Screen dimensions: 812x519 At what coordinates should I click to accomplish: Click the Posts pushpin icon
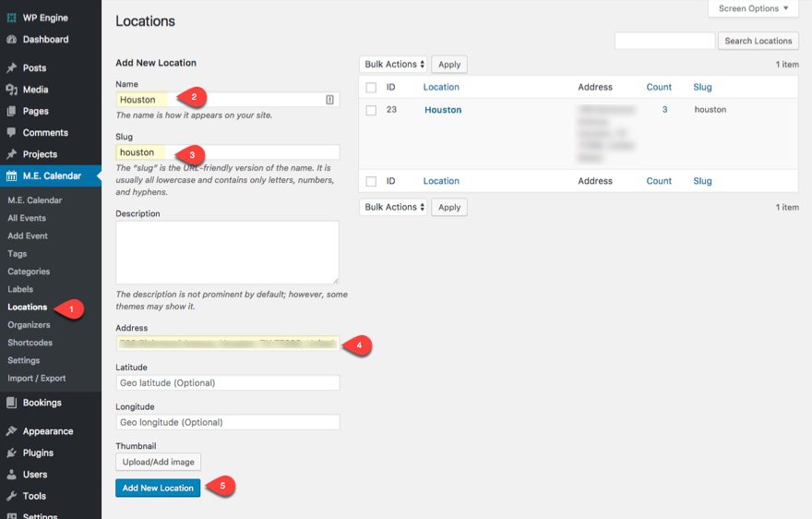click(x=12, y=68)
